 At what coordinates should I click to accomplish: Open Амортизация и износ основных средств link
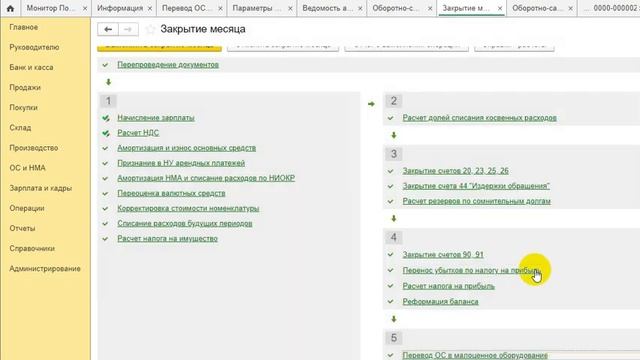[187, 148]
